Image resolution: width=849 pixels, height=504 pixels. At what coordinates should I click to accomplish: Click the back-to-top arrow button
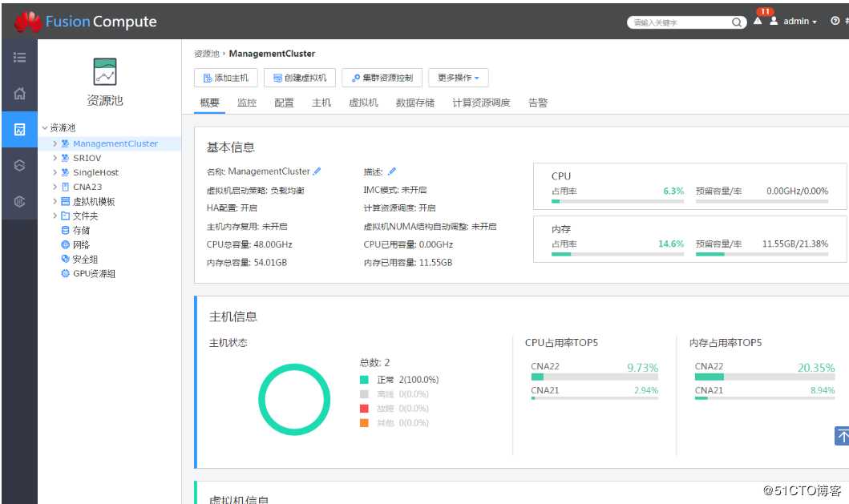tap(842, 435)
